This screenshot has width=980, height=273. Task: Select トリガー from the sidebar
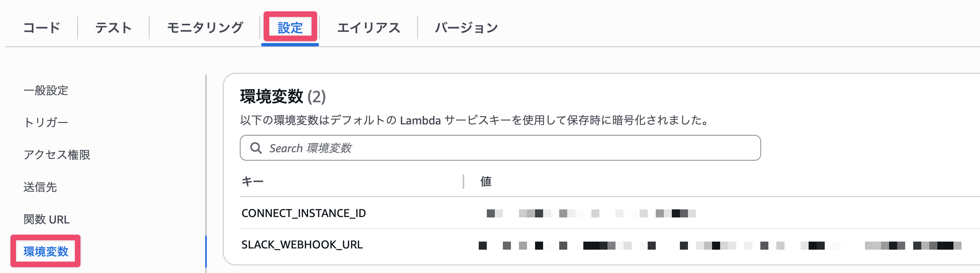(46, 122)
